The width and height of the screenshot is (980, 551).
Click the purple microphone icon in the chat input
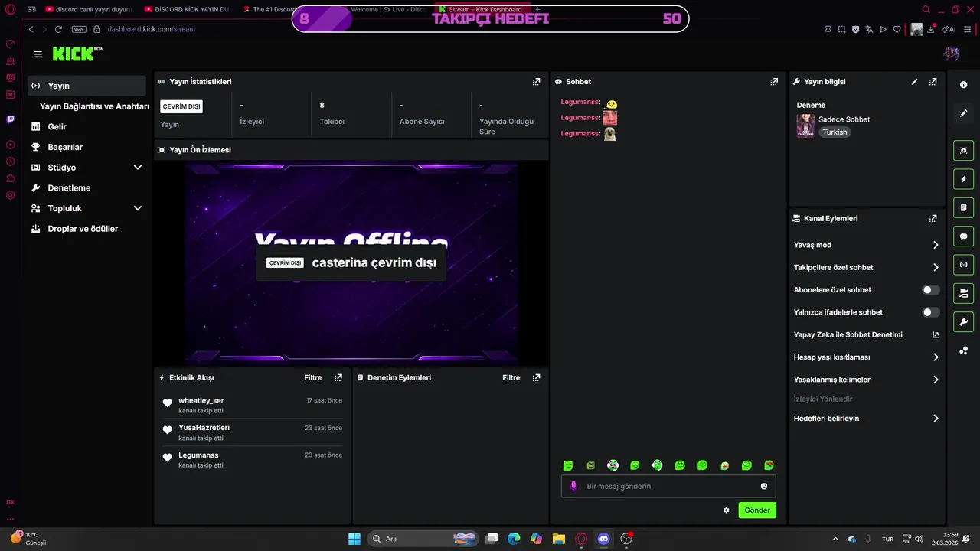click(x=573, y=486)
